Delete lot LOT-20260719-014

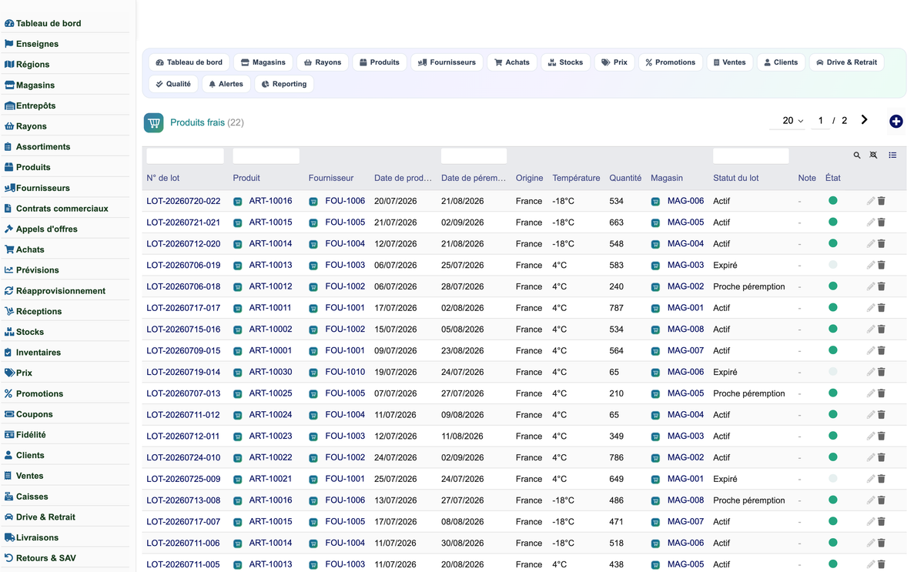[x=882, y=372]
